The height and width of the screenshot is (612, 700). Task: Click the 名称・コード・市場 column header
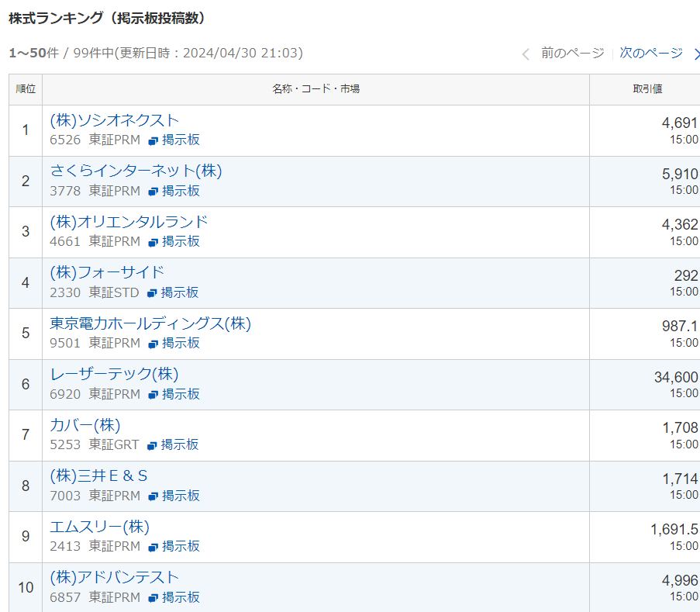316,89
